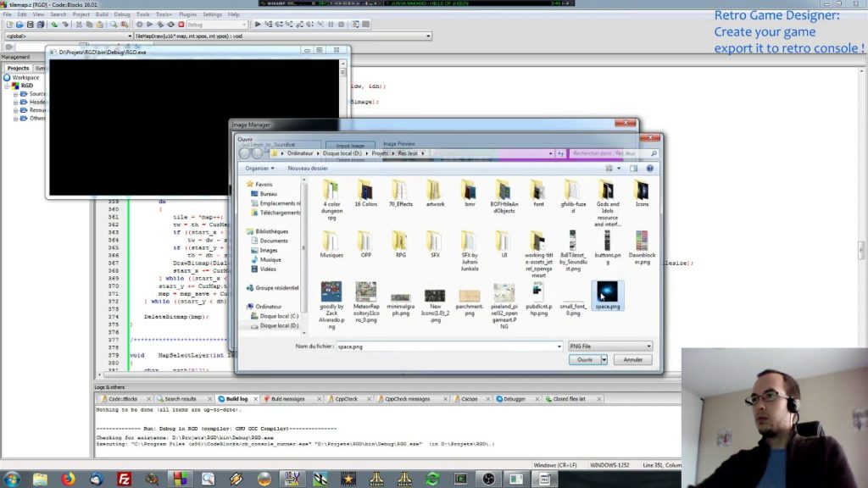The height and width of the screenshot is (488, 868).
Task: Click Organiser dropdown in Ouvrir dialog
Action: [x=259, y=169]
